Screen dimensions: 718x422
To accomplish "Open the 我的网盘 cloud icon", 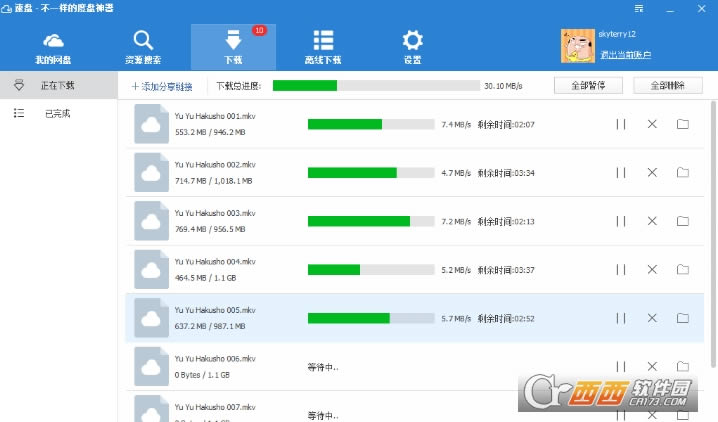I will tap(52, 42).
